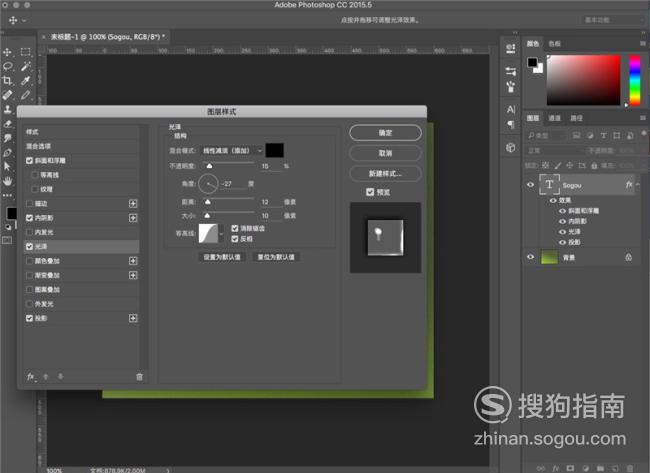
Task: Select the Healing Brush bandage tool
Action: pyautogui.click(x=7, y=95)
